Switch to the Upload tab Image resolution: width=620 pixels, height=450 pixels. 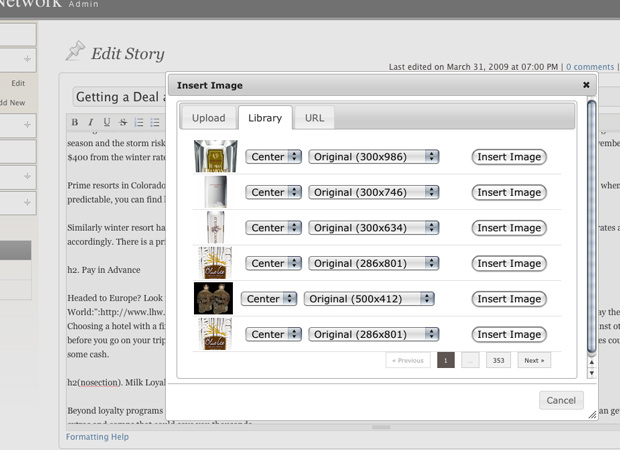208,118
